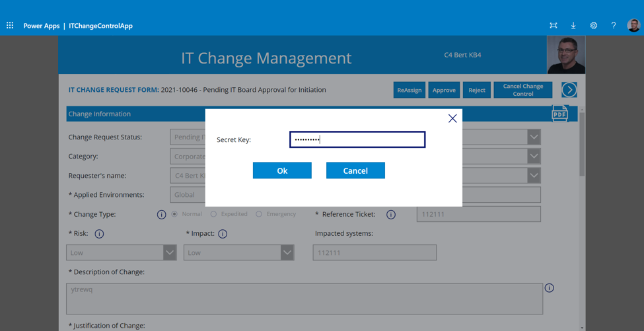Image resolution: width=644 pixels, height=331 pixels.
Task: Click into the Secret Key password field
Action: coord(357,139)
